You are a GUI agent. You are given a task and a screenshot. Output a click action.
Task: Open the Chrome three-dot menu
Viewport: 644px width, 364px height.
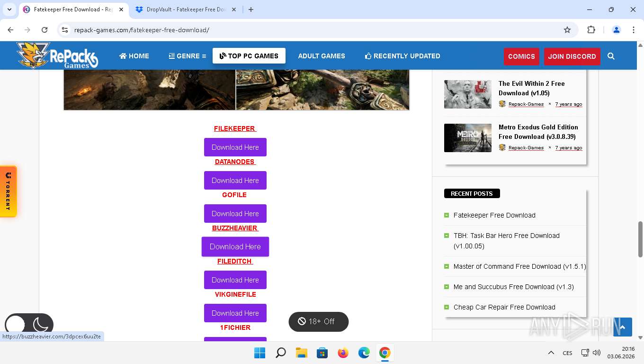[634, 30]
